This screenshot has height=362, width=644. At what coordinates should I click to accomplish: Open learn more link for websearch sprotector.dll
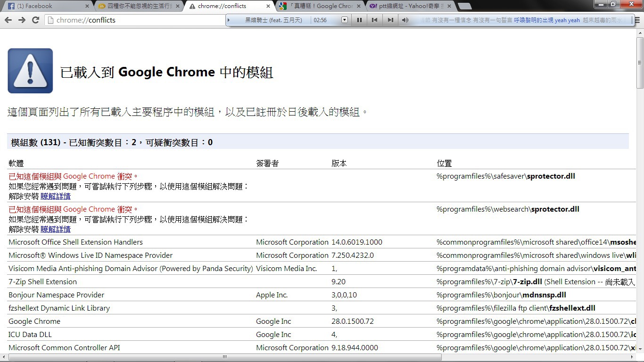click(x=56, y=230)
